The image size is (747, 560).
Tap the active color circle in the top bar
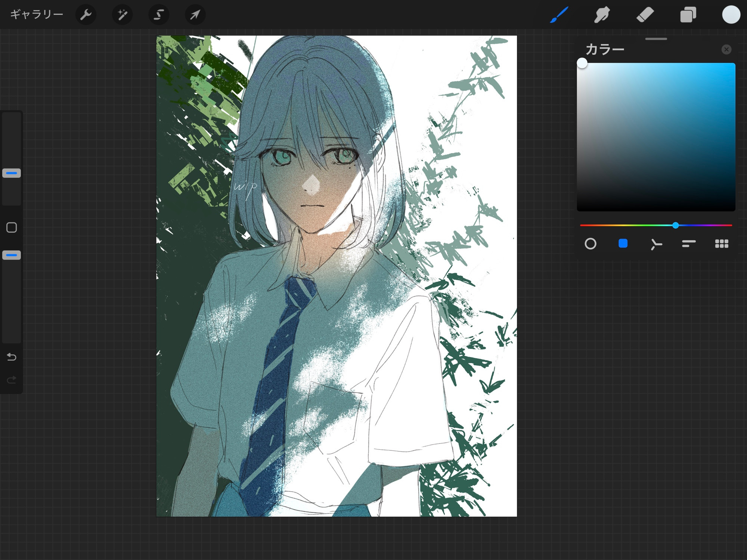(x=731, y=15)
